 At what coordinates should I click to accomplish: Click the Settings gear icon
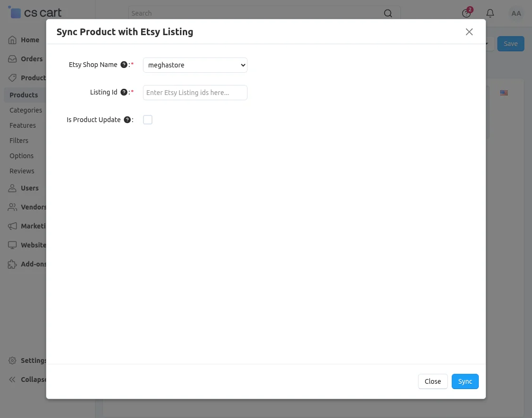[x=12, y=361]
